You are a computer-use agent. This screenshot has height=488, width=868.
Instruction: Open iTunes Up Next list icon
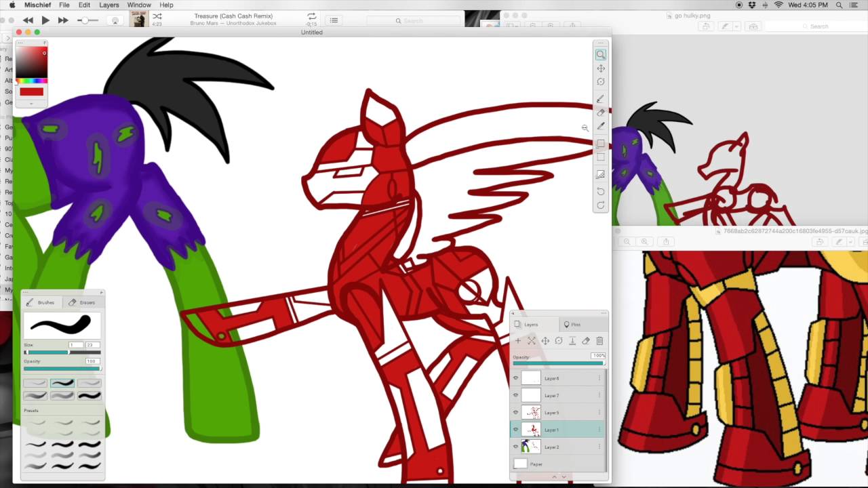click(x=334, y=20)
